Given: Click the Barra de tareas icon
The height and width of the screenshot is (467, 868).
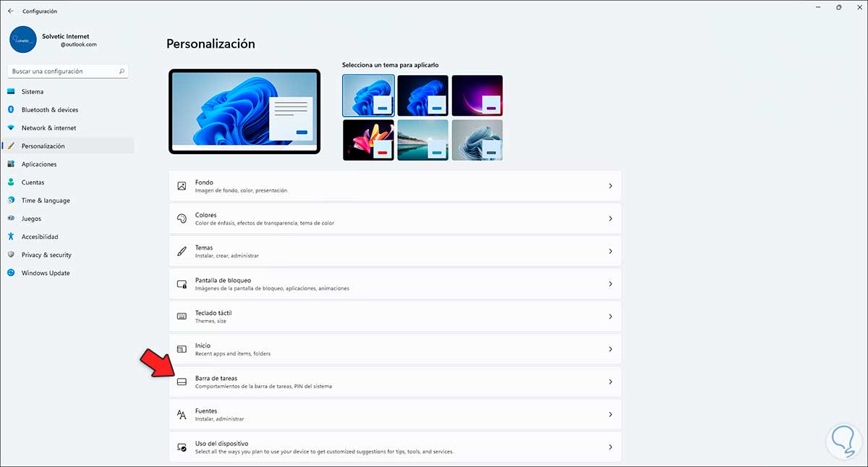Looking at the screenshot, I should click(x=182, y=382).
